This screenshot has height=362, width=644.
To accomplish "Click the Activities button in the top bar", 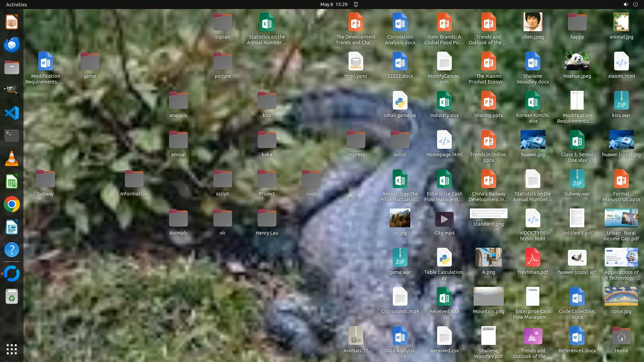I will (16, 4).
